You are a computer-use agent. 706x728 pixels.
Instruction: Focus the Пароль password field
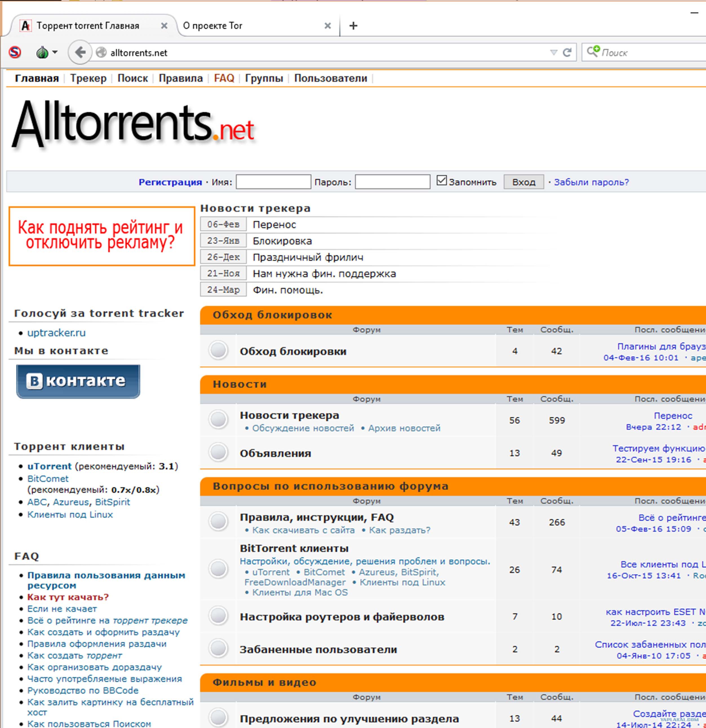coord(392,182)
